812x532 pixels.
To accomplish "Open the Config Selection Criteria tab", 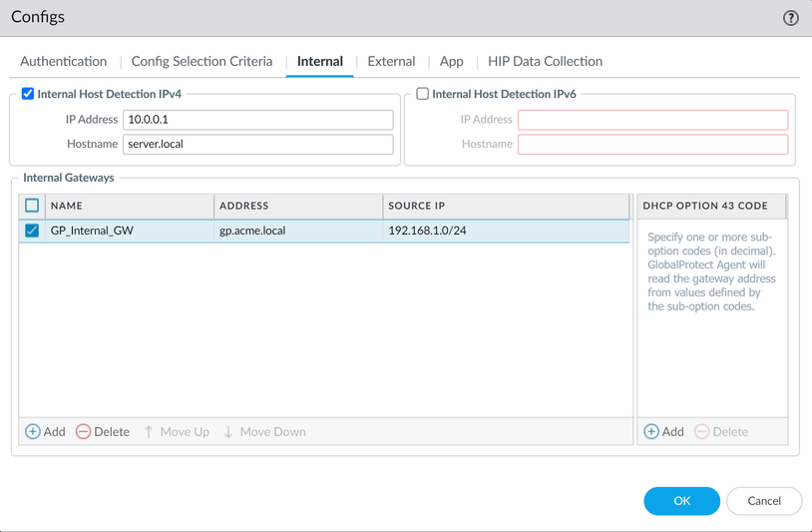I will pos(202,61).
